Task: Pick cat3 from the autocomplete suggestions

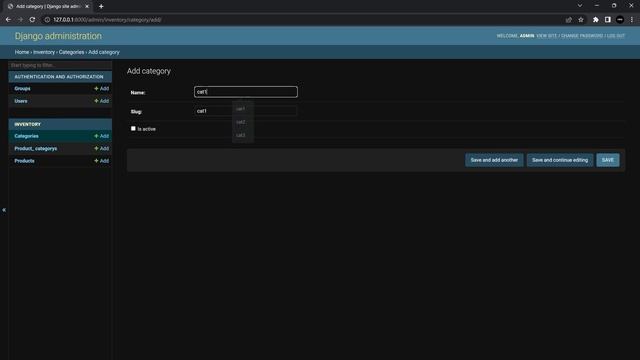Action: point(241,135)
